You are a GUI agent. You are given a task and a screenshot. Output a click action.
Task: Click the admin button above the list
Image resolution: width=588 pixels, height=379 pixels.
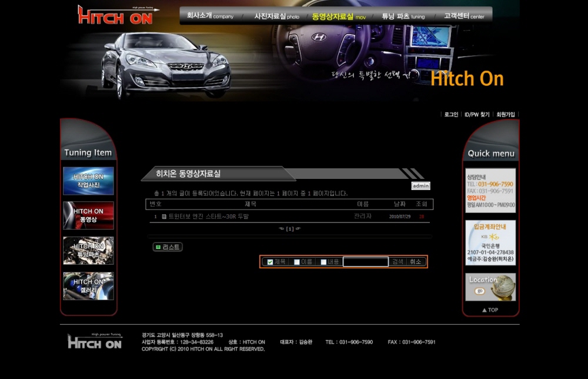click(420, 186)
